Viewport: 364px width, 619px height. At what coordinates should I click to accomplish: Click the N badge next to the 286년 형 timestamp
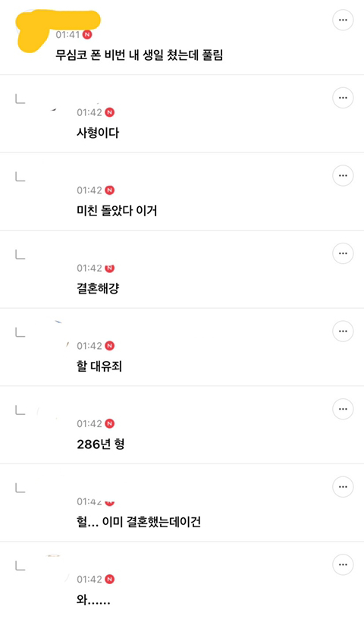109,423
